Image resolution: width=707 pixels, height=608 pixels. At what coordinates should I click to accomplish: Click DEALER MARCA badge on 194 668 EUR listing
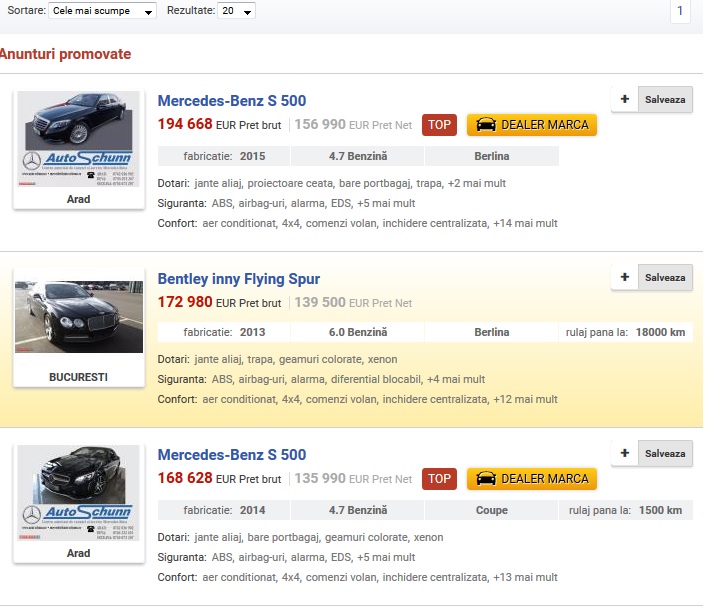tap(532, 125)
